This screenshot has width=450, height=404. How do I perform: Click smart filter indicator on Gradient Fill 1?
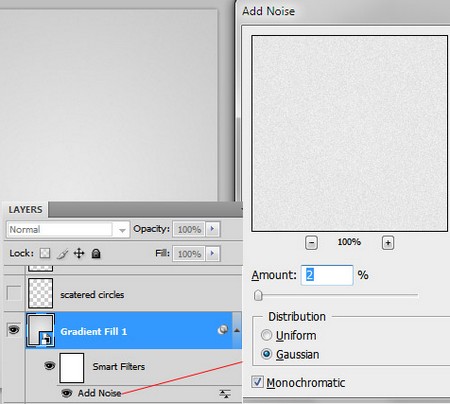[x=222, y=330]
